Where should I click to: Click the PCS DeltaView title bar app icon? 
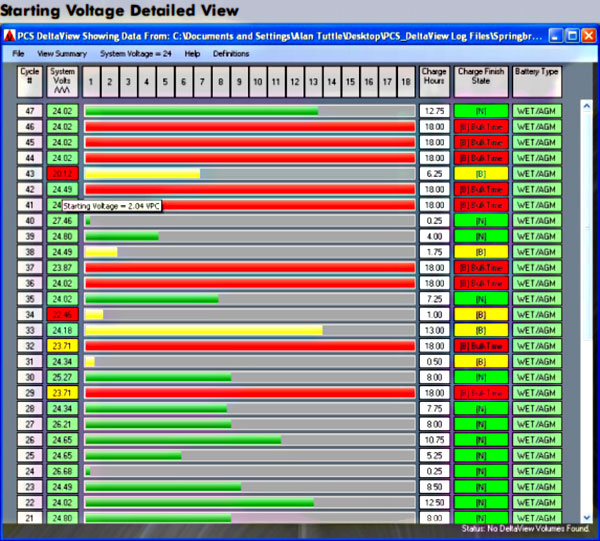point(9,36)
